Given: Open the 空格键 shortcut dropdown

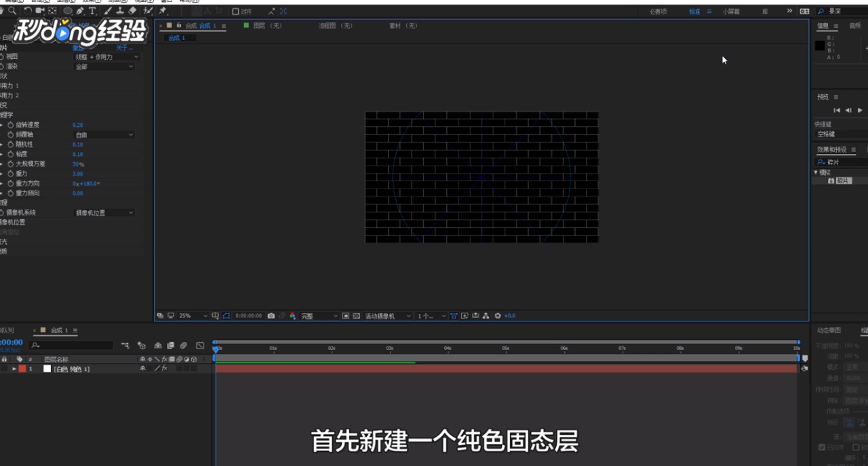Looking at the screenshot, I should click(841, 134).
